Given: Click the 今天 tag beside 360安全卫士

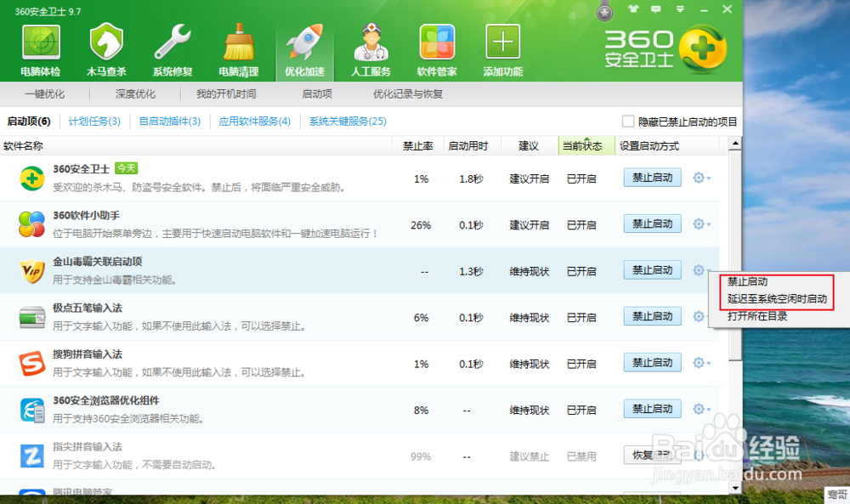Looking at the screenshot, I should [127, 168].
